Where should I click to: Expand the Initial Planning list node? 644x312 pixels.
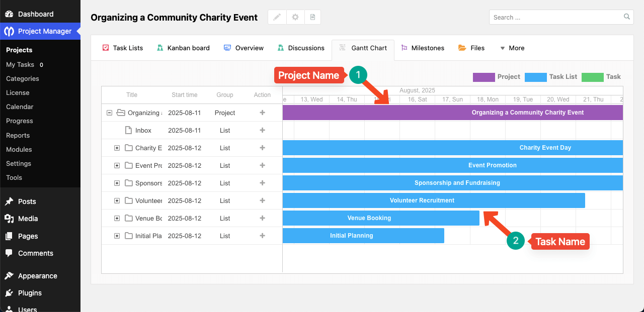pyautogui.click(x=117, y=236)
